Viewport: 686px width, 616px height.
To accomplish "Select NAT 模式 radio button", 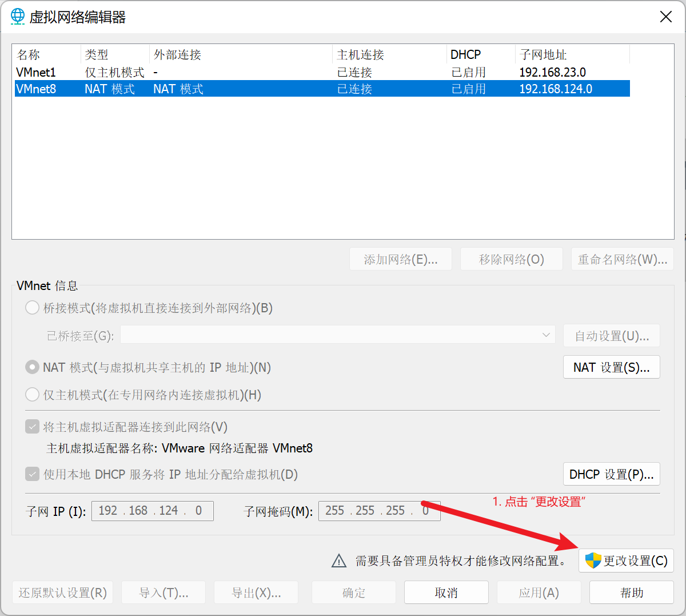I will [x=33, y=367].
